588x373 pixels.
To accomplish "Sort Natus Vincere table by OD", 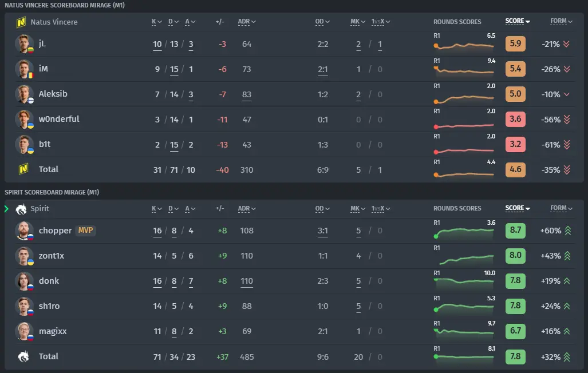I will (322, 22).
